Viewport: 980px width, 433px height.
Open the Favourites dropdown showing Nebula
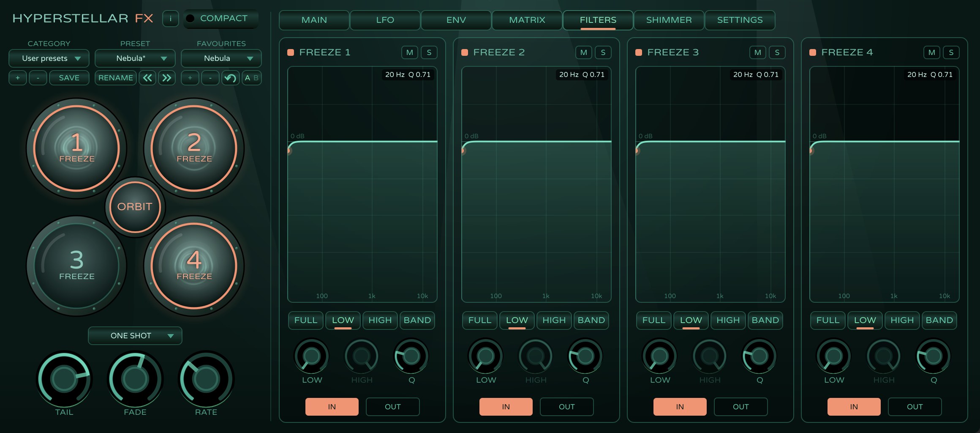221,58
